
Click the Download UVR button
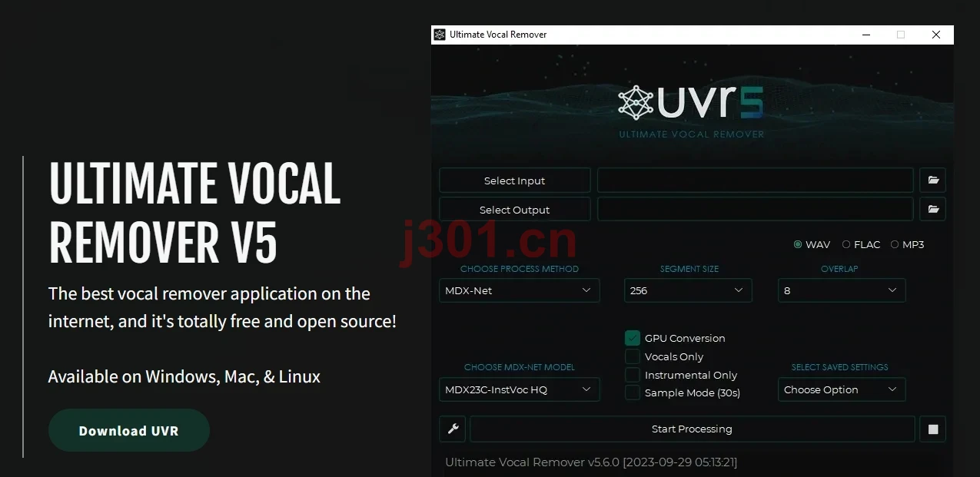pyautogui.click(x=128, y=430)
